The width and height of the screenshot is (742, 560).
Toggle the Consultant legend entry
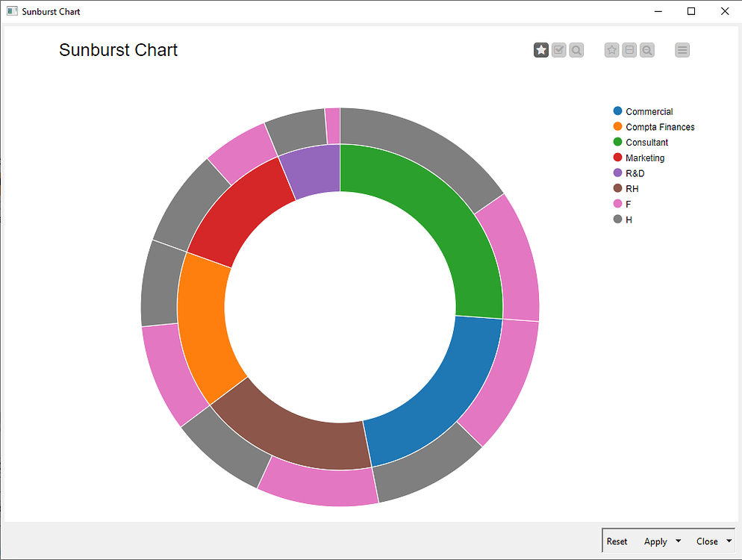[x=646, y=142]
